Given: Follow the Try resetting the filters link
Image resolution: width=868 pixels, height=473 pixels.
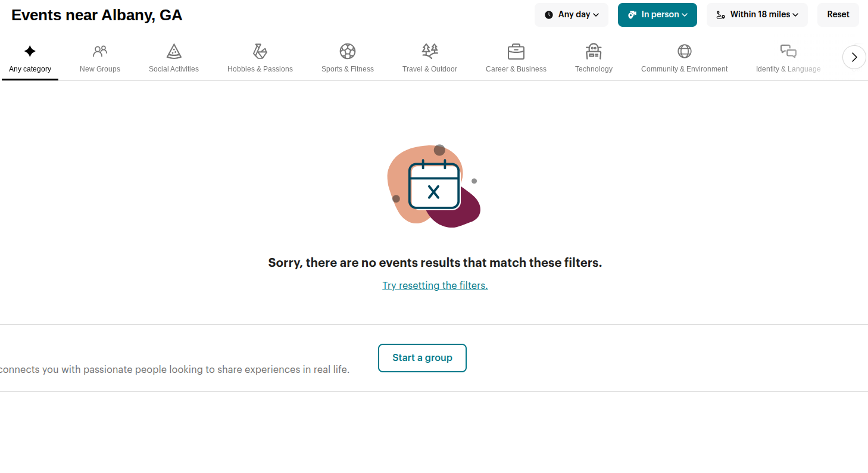Looking at the screenshot, I should (435, 285).
